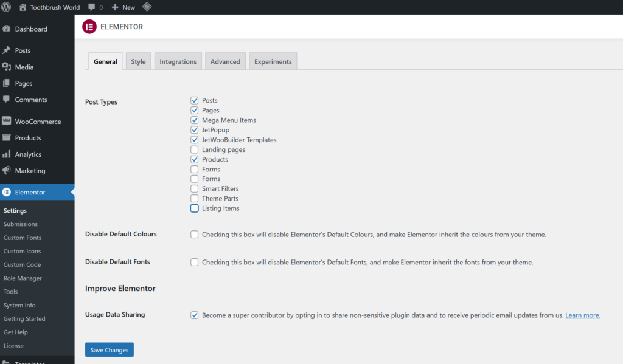Click the Landing pages label text
Screen dimensions: 623x364
coord(223,149)
